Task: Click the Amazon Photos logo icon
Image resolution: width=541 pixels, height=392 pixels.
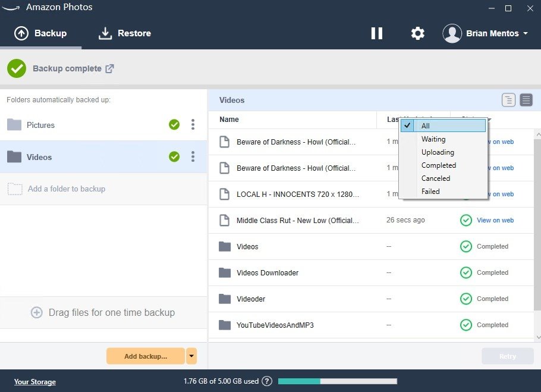Action: pyautogui.click(x=11, y=8)
